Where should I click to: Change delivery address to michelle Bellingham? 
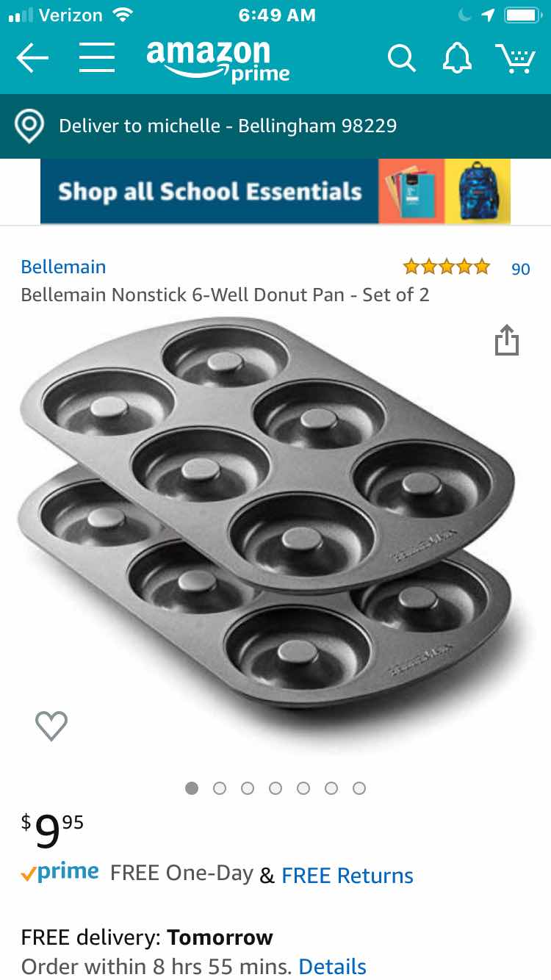(275, 126)
